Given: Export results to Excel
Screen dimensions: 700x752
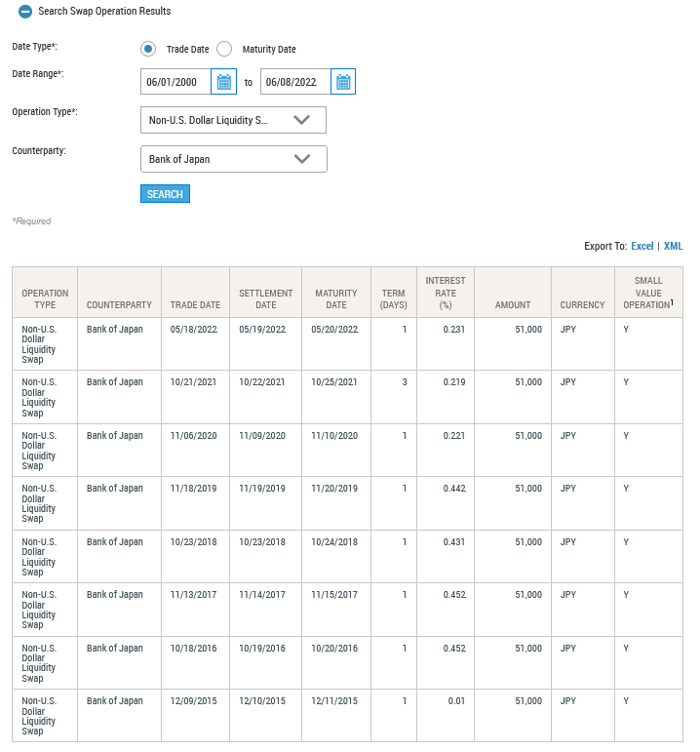Looking at the screenshot, I should coord(642,246).
